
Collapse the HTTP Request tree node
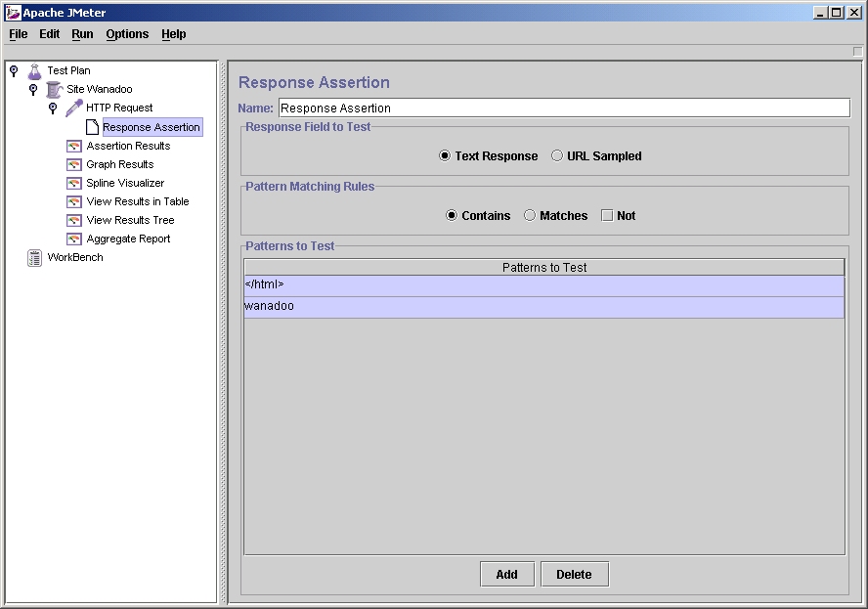click(53, 108)
